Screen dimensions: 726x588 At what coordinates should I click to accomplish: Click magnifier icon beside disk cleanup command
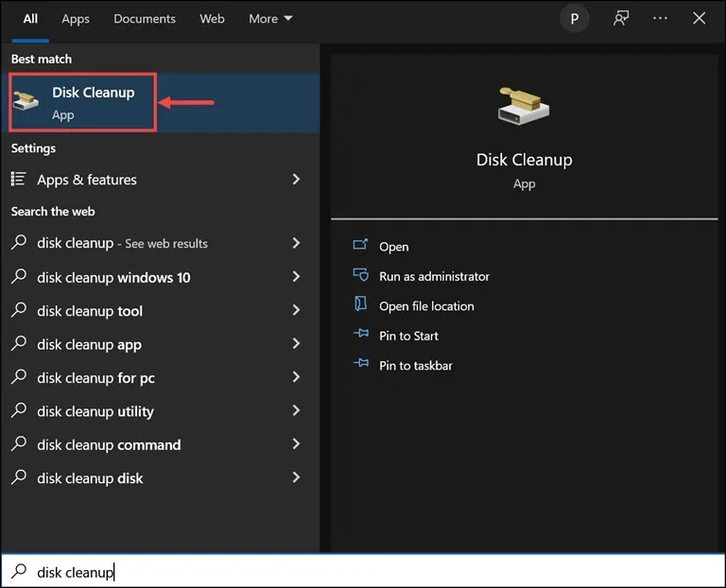pos(19,443)
